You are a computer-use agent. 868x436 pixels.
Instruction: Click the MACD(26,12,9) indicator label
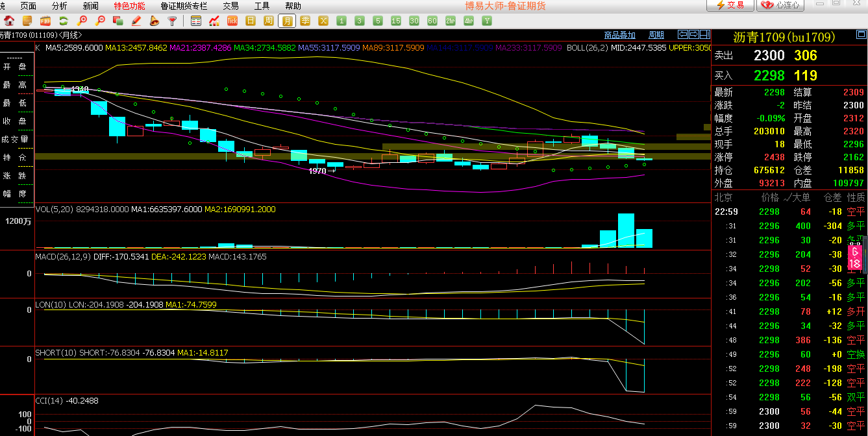click(62, 257)
